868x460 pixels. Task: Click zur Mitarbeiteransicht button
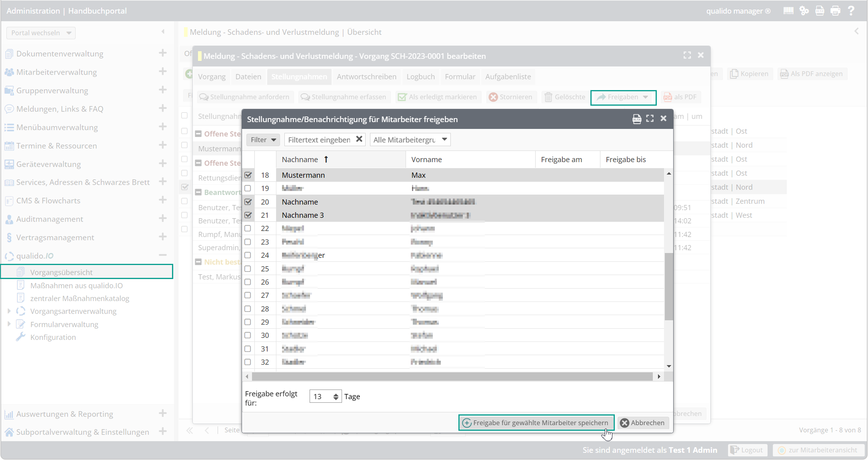(x=818, y=450)
